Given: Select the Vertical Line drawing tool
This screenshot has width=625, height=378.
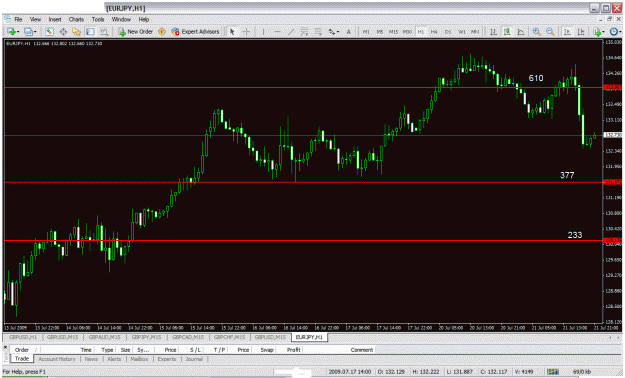Looking at the screenshot, I should pyautogui.click(x=263, y=32).
